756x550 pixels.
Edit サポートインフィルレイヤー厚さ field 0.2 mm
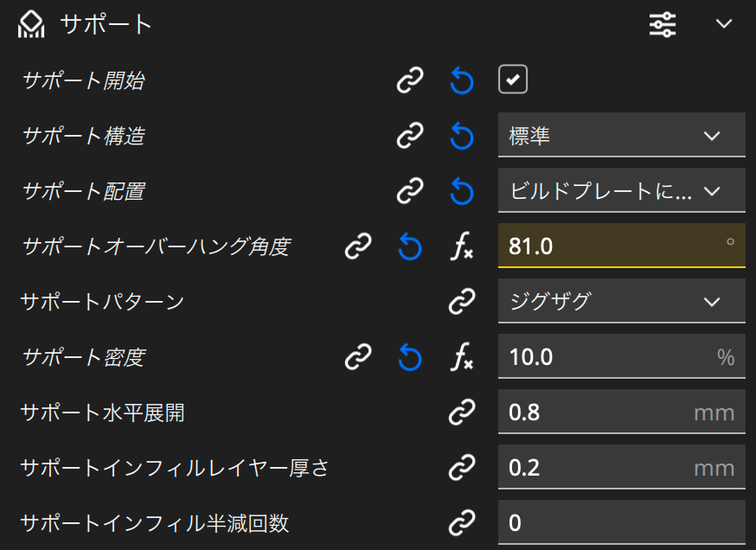pyautogui.click(x=621, y=468)
